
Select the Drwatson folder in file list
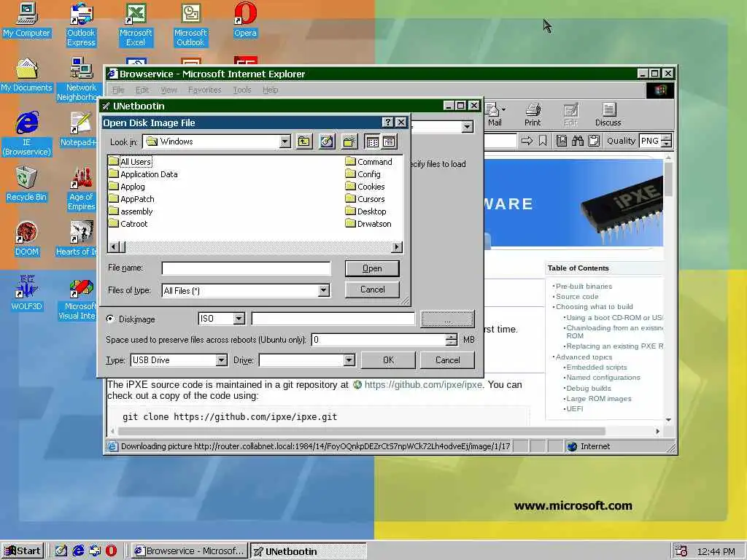pyautogui.click(x=368, y=224)
